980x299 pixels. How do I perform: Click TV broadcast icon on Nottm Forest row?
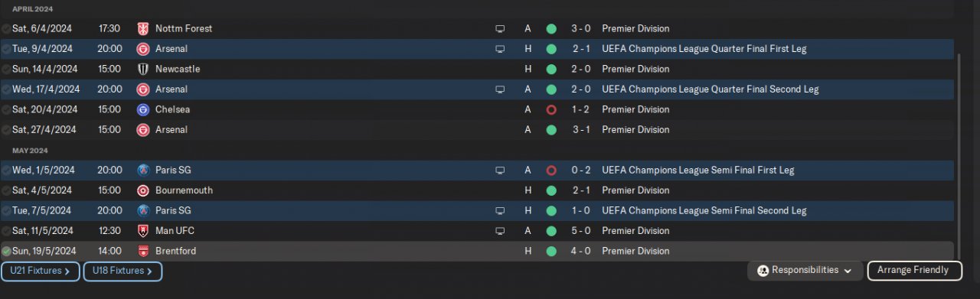pos(500,29)
